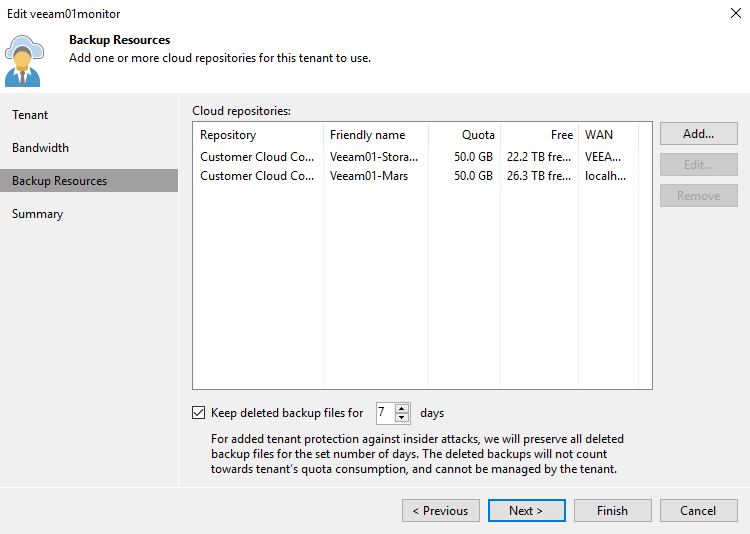Screen dimensions: 750x534
Task: Click the Add... repository button
Action: pyautogui.click(x=698, y=134)
